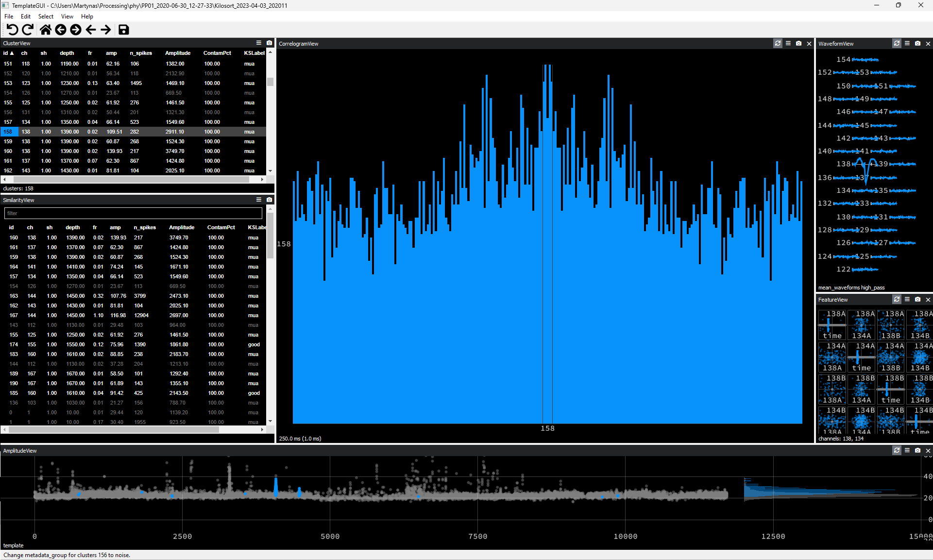Screen dimensions: 933x560
Task: Click the redo toolbar icon
Action: (28, 30)
